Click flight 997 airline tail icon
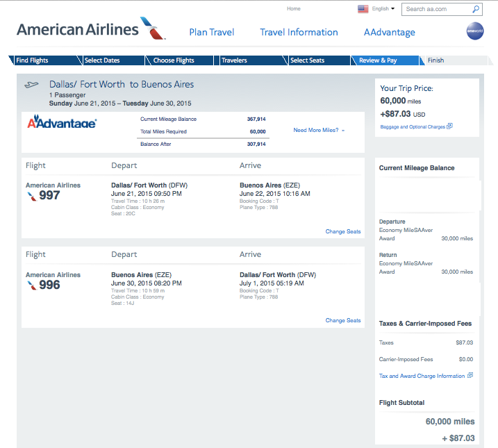This screenshot has height=448, width=498. click(31, 196)
